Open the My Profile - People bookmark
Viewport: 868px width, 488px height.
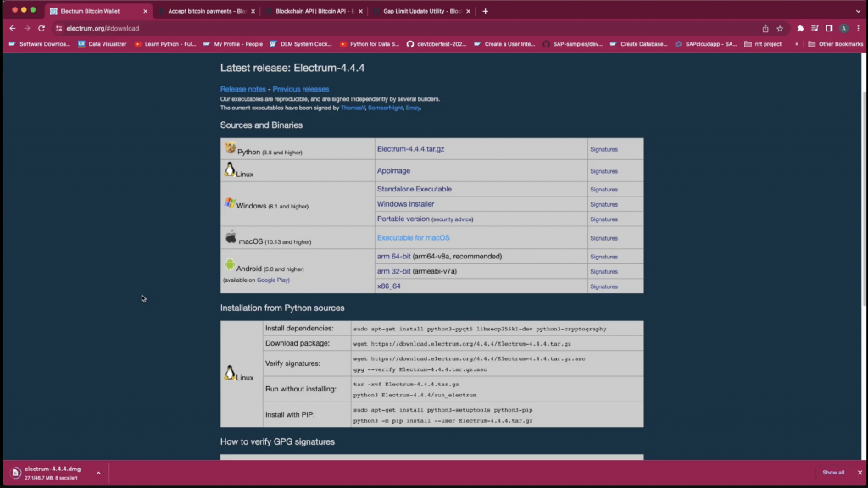point(233,44)
